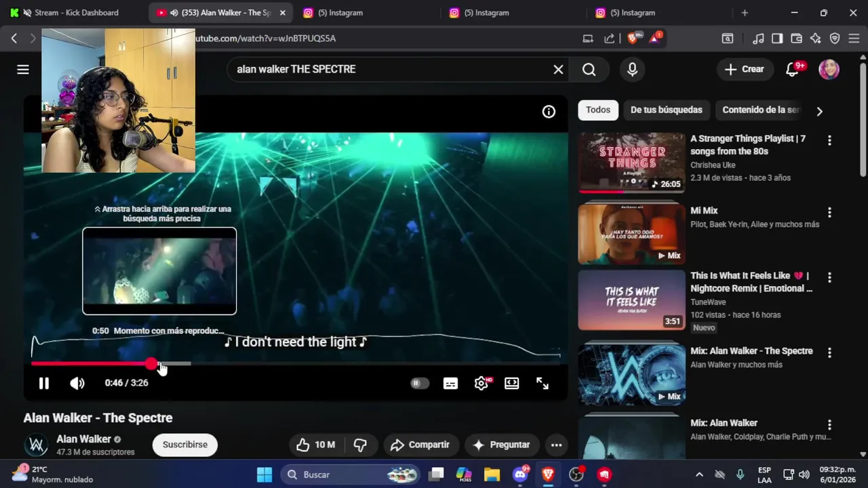This screenshot has width=868, height=488.
Task: Open options for Mix: Alan Walker - The Spectre
Action: click(829, 352)
